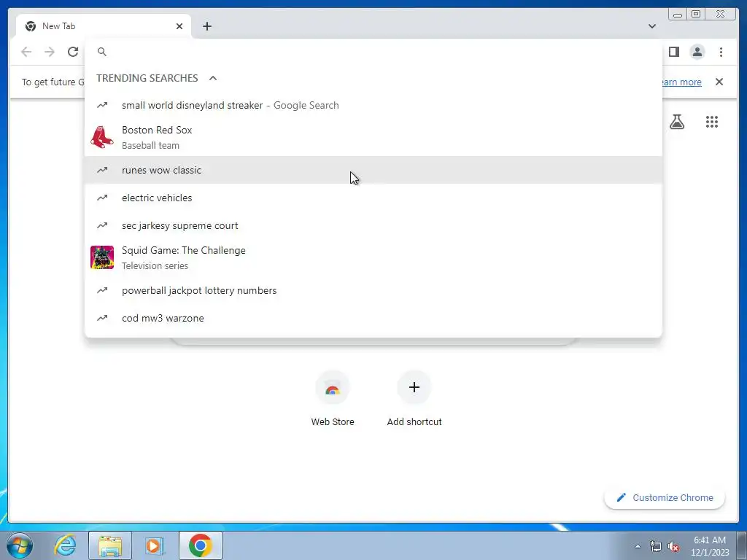Click the Squid Game poster thumbnail
The width and height of the screenshot is (747, 560).
[102, 257]
